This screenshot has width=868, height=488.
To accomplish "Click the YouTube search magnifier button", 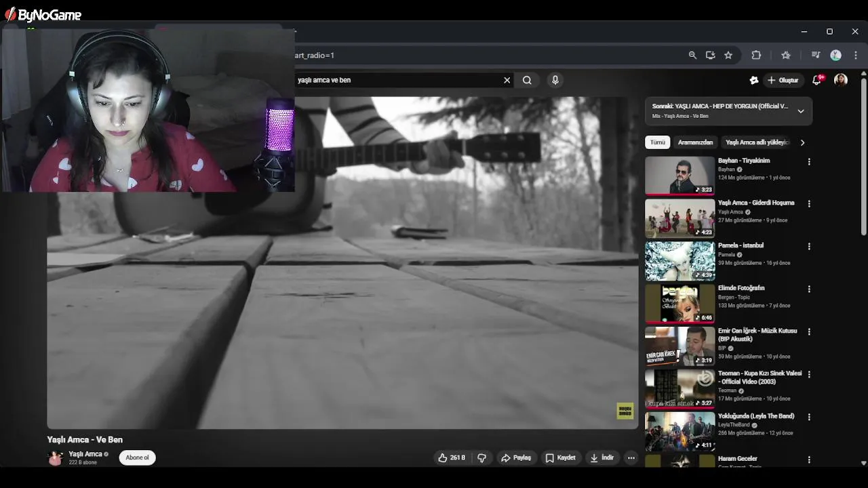I will click(527, 80).
